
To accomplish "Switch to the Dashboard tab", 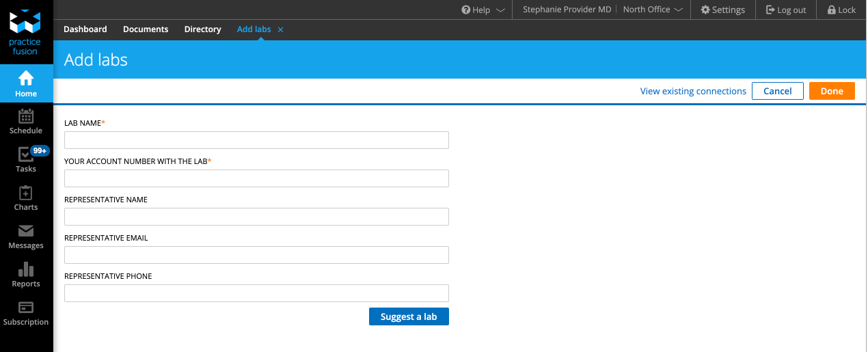I will pos(85,29).
